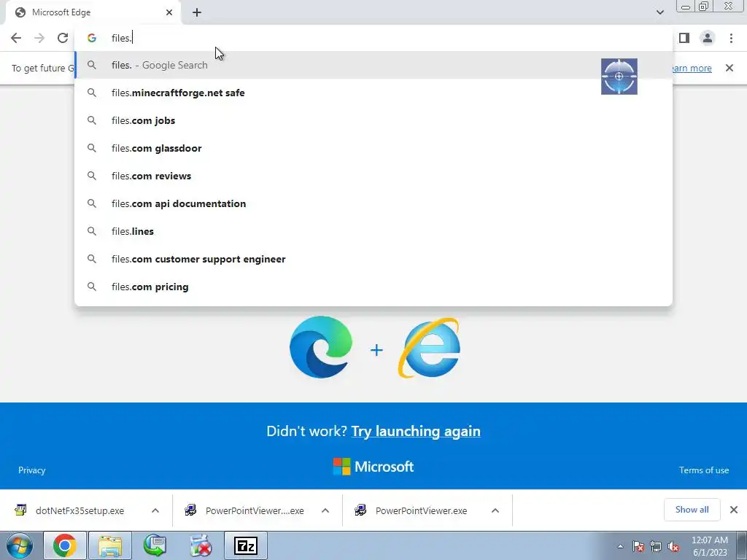Reload the page with the refresh icon
747x560 pixels.
tap(63, 38)
